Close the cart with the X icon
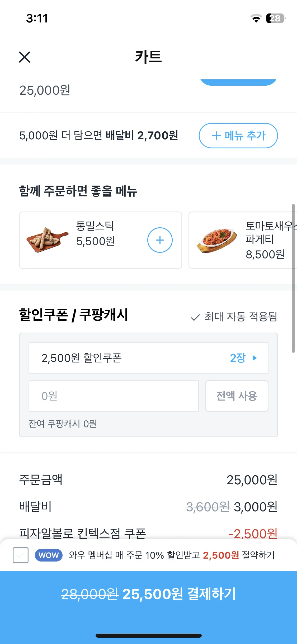Image resolution: width=297 pixels, height=644 pixels. coord(25,57)
